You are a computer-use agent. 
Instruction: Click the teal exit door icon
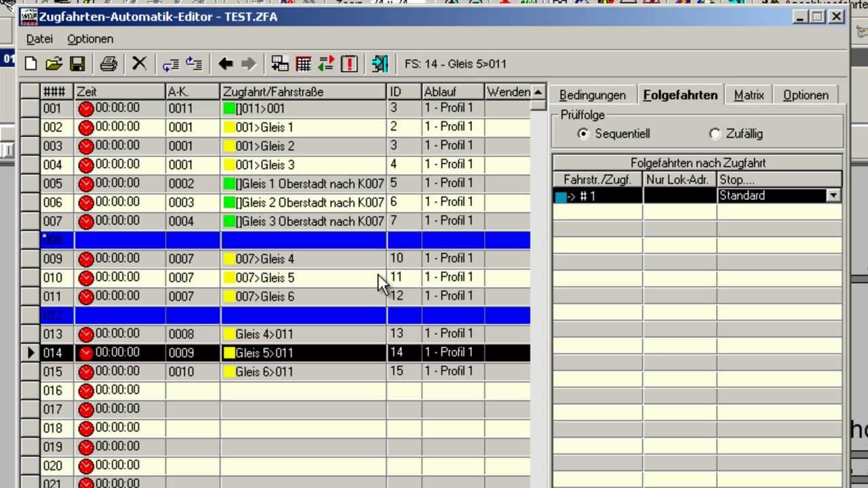(380, 64)
